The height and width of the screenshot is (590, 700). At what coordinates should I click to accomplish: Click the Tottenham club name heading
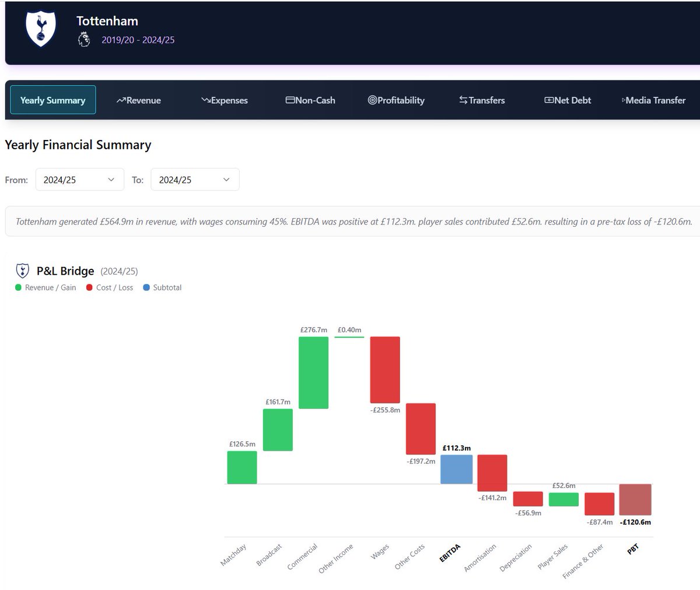tap(107, 21)
